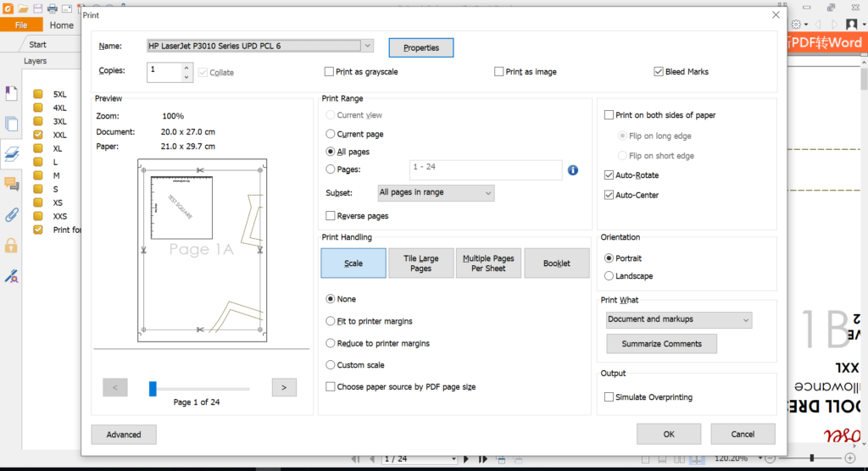Open the Security lock panel
Image resolution: width=868 pixels, height=471 pixels.
(x=11, y=245)
